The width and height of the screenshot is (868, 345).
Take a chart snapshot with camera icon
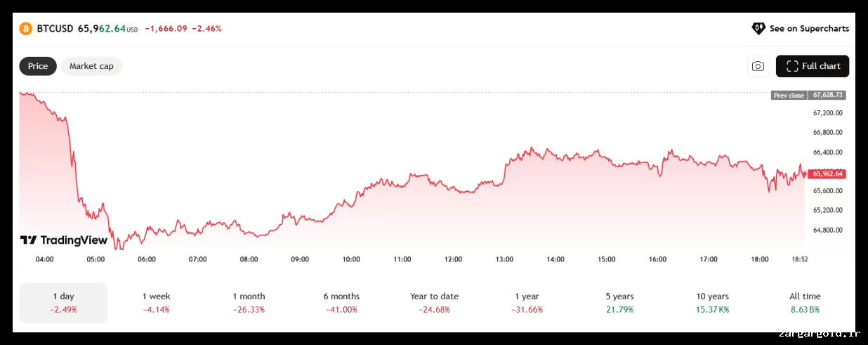pos(758,66)
